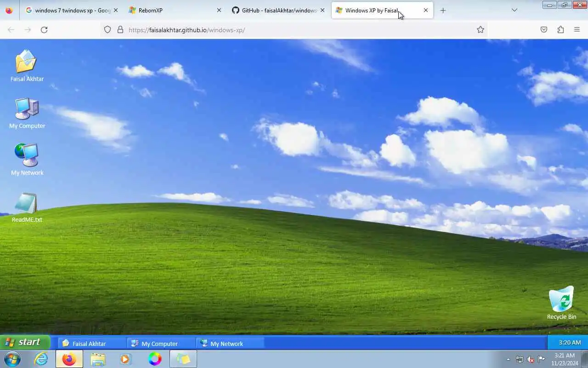The image size is (588, 368).
Task: Open My Network desktop icon
Action: (x=27, y=160)
